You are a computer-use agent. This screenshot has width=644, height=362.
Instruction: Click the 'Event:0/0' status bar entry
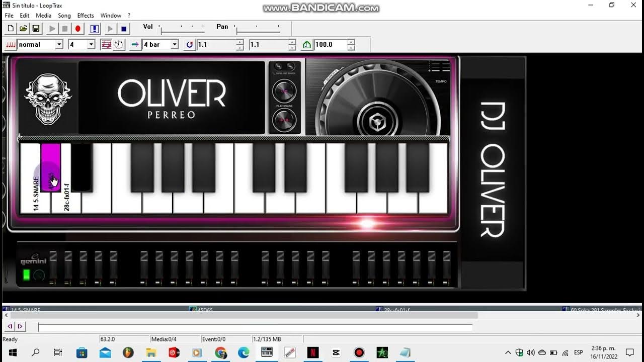(226, 339)
